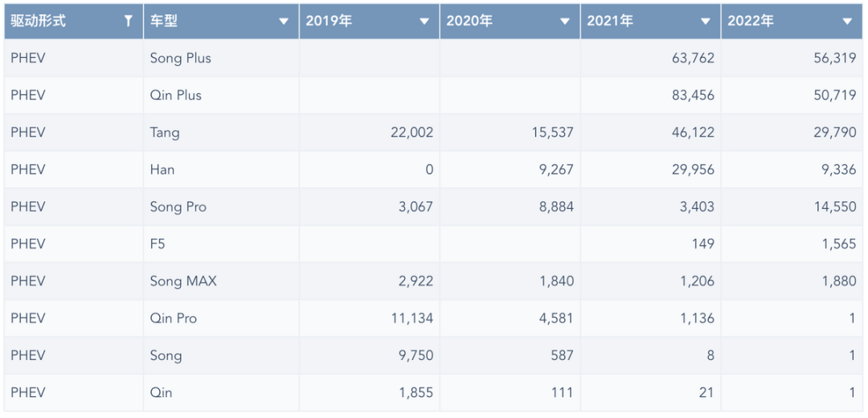Click the value 15,537 for Tang
The width and height of the screenshot is (868, 418).
(x=551, y=133)
